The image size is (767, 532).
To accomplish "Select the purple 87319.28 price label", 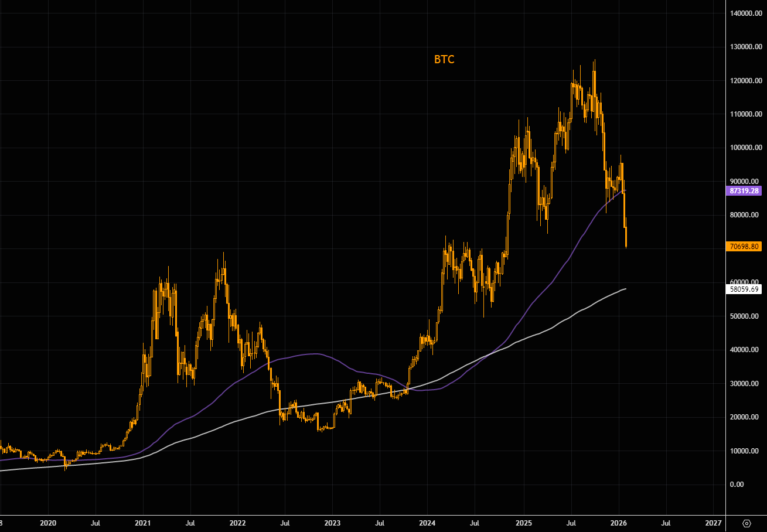I will [x=744, y=191].
